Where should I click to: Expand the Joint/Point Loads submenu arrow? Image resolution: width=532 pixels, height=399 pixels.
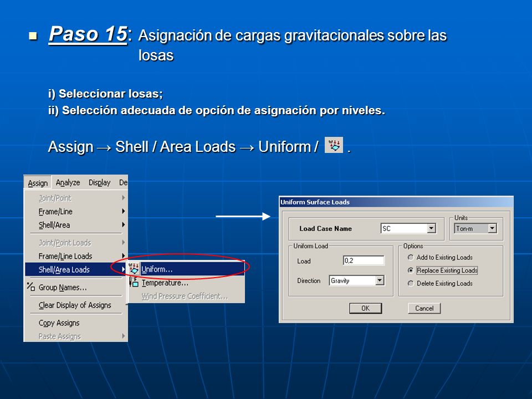click(124, 242)
